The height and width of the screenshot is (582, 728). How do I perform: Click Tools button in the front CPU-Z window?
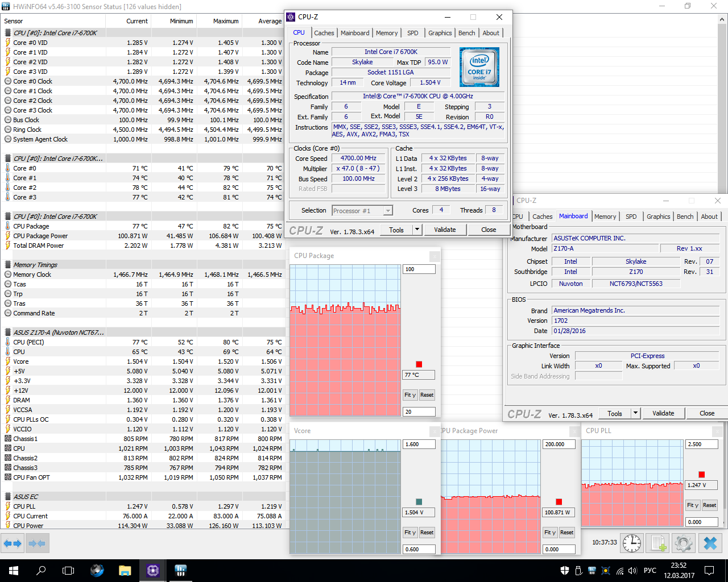(396, 230)
